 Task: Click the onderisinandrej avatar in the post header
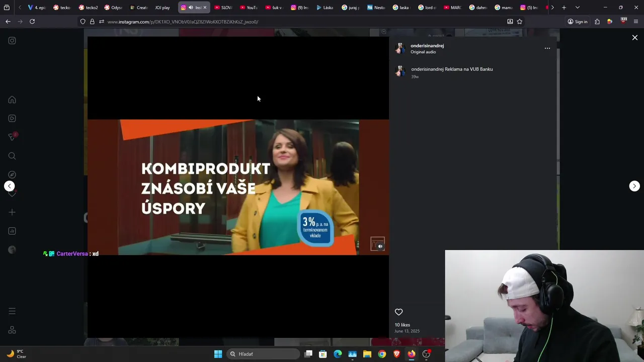click(x=400, y=48)
